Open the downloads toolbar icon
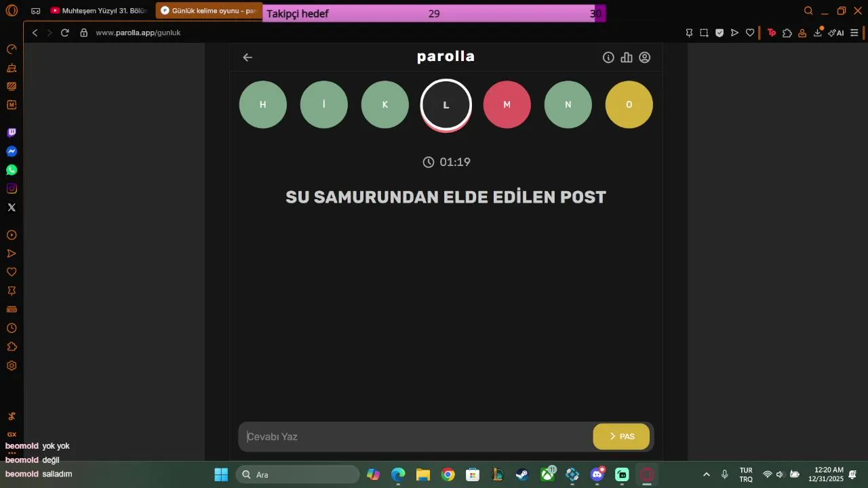 [818, 32]
